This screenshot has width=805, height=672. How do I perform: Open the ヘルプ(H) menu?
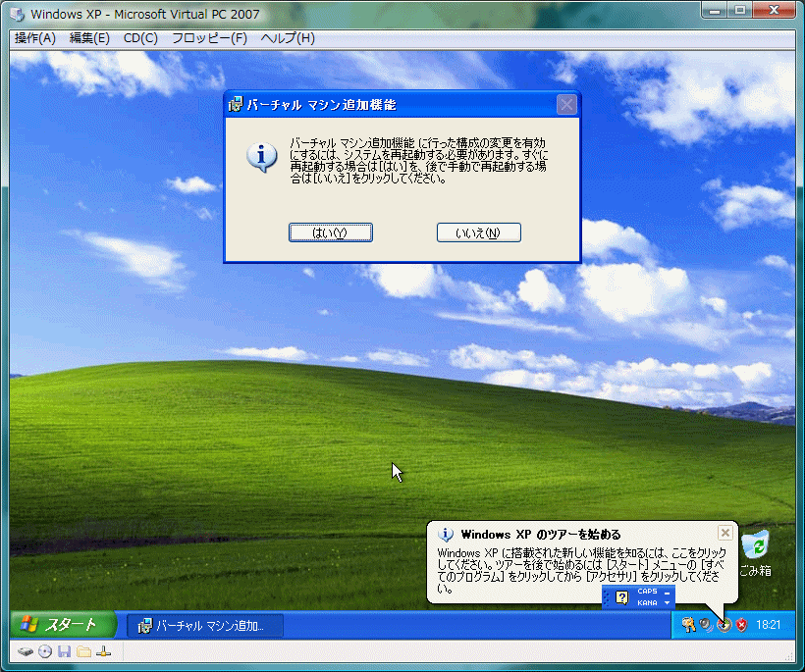[288, 38]
